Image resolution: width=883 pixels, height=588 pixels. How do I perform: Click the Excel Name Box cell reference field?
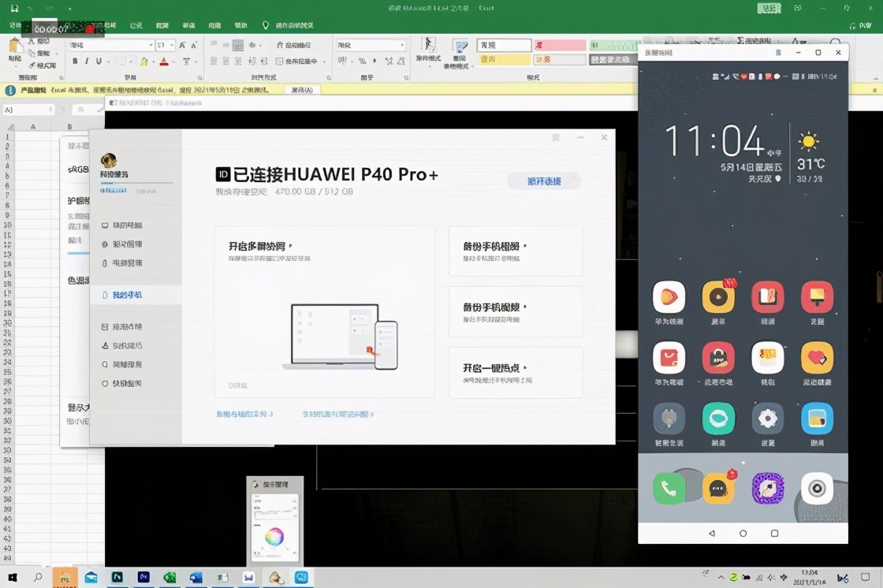click(28, 110)
